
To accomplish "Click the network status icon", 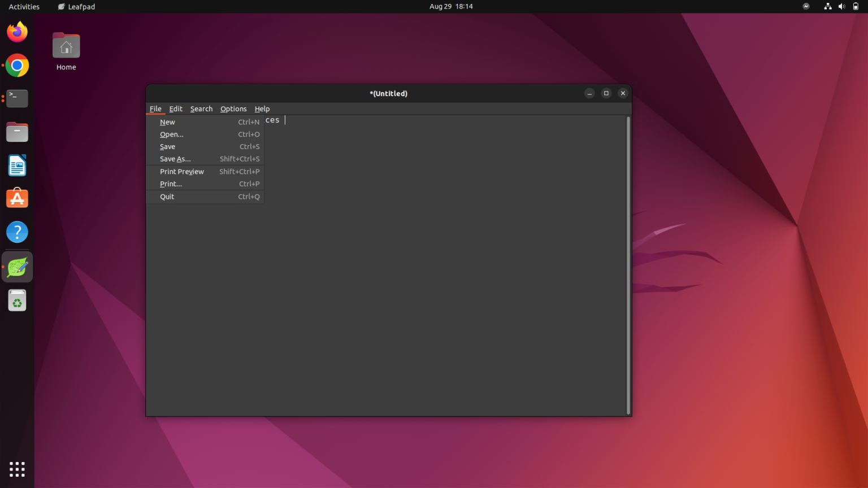I will pyautogui.click(x=827, y=6).
